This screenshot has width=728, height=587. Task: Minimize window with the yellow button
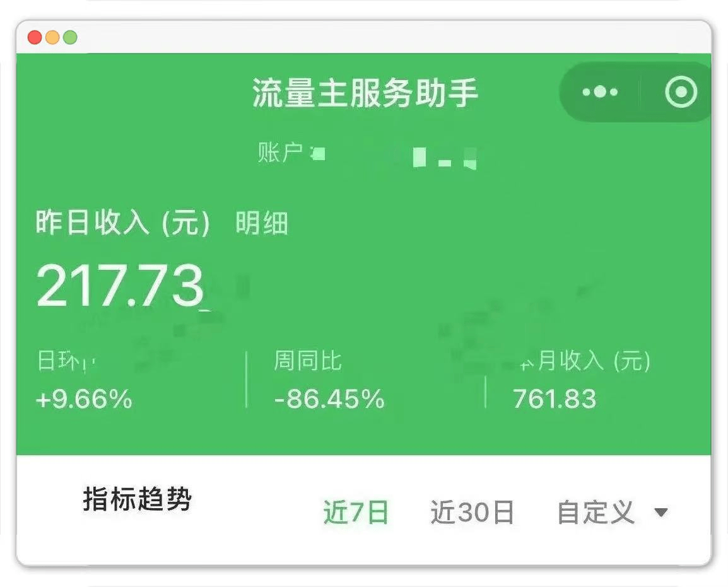(x=52, y=38)
